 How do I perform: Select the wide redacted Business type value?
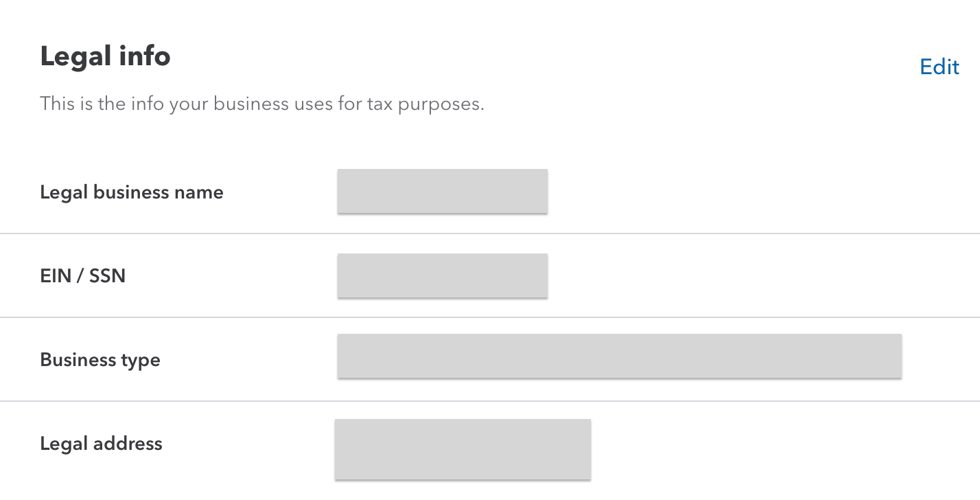(620, 356)
